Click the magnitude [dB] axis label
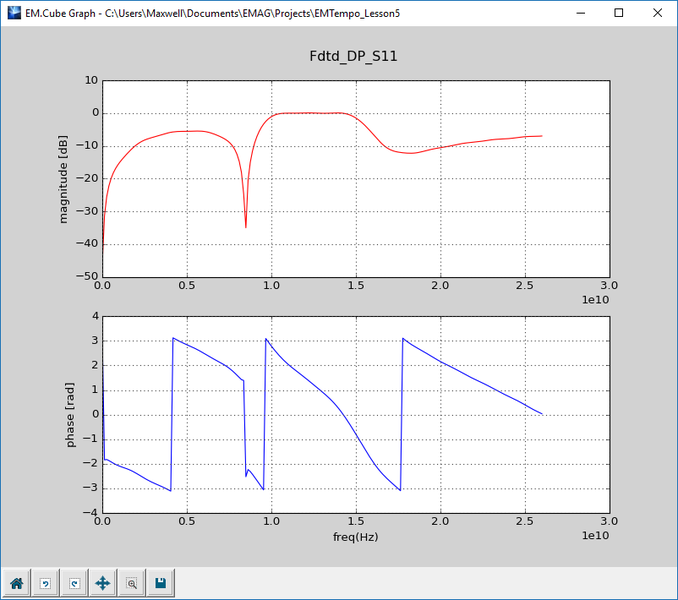The image size is (678, 600). (x=64, y=178)
